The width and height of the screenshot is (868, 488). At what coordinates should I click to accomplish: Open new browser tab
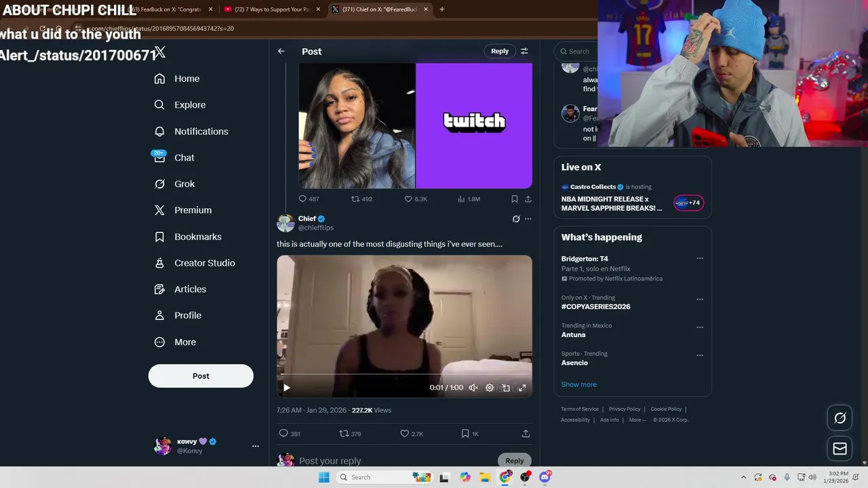442,9
